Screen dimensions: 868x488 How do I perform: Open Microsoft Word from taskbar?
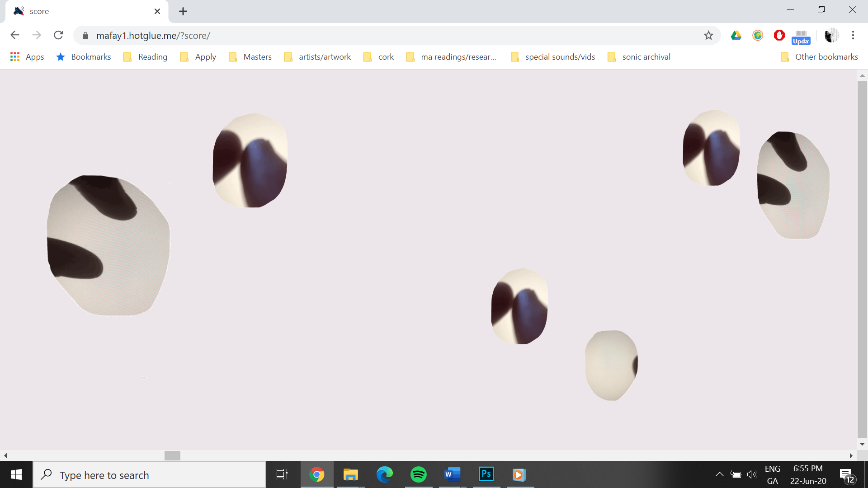point(452,474)
